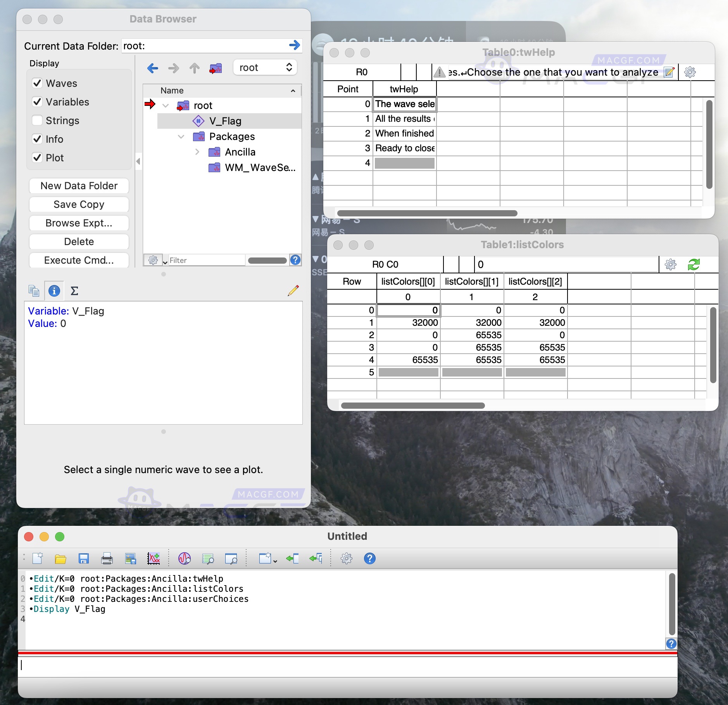Click the Delete button in Data Browser
This screenshot has width=728, height=705.
79,241
